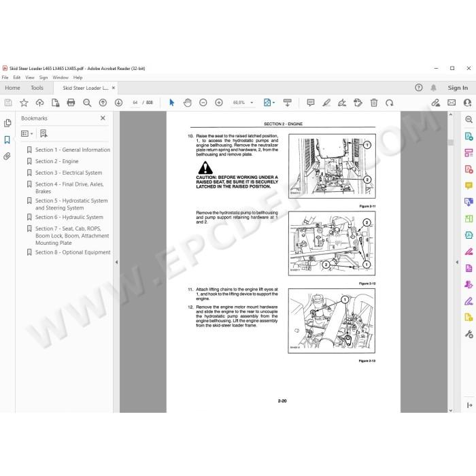Upload file to cloud icon

tap(39, 103)
